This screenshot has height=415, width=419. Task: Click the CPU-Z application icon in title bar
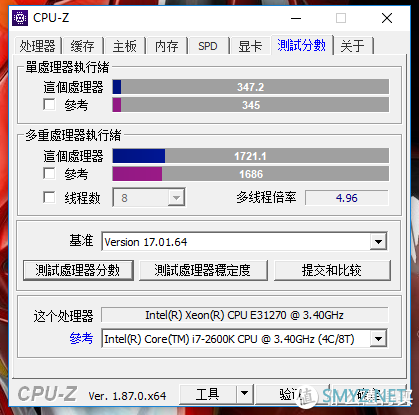20,18
